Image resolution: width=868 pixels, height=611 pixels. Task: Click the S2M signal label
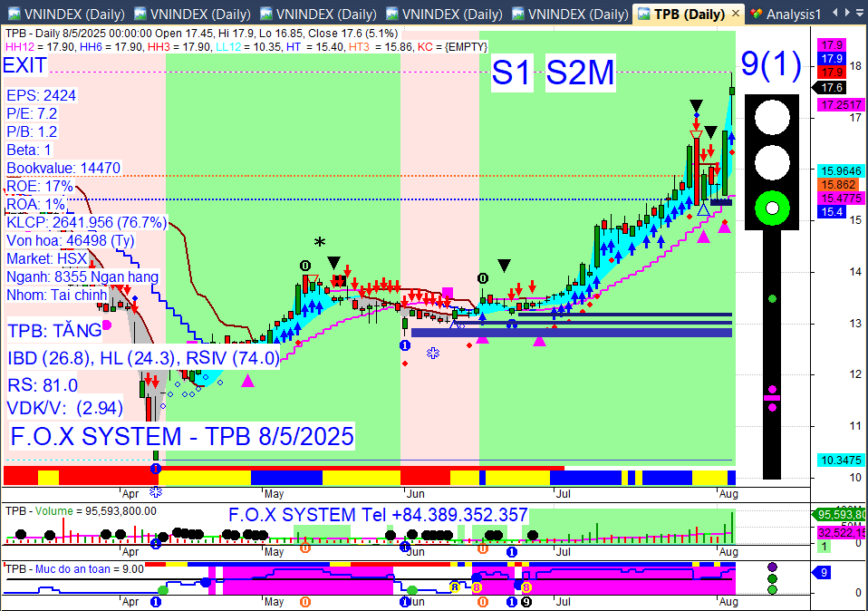[x=580, y=73]
